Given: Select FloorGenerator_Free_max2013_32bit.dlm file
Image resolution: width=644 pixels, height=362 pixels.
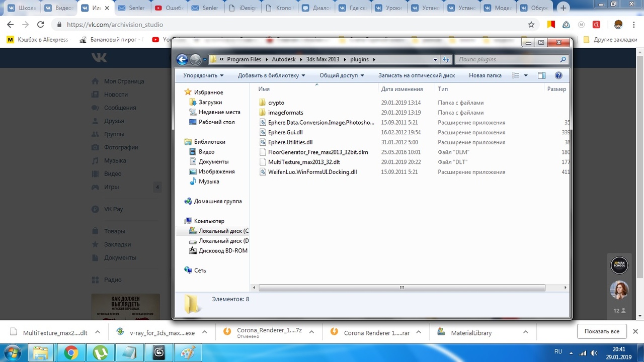Looking at the screenshot, I should tap(318, 152).
